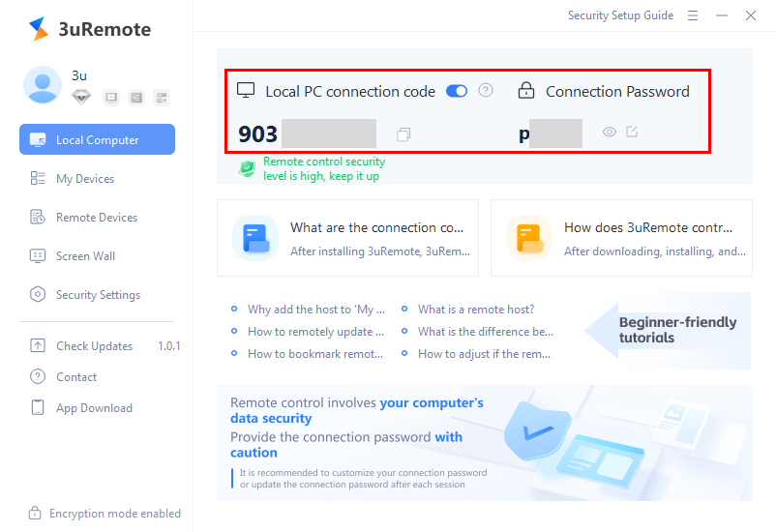Click the diamond VIP icon under username

pos(81,97)
